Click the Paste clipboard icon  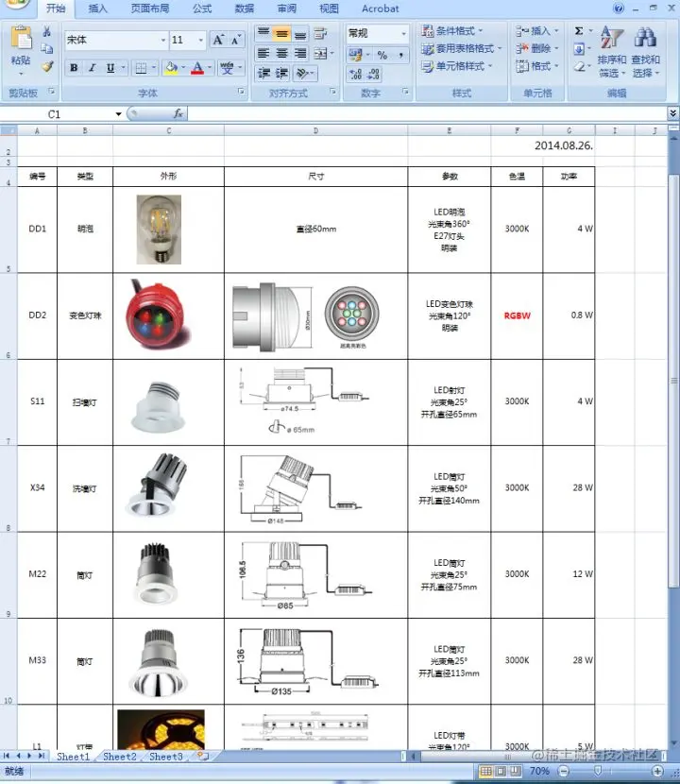click(x=21, y=39)
